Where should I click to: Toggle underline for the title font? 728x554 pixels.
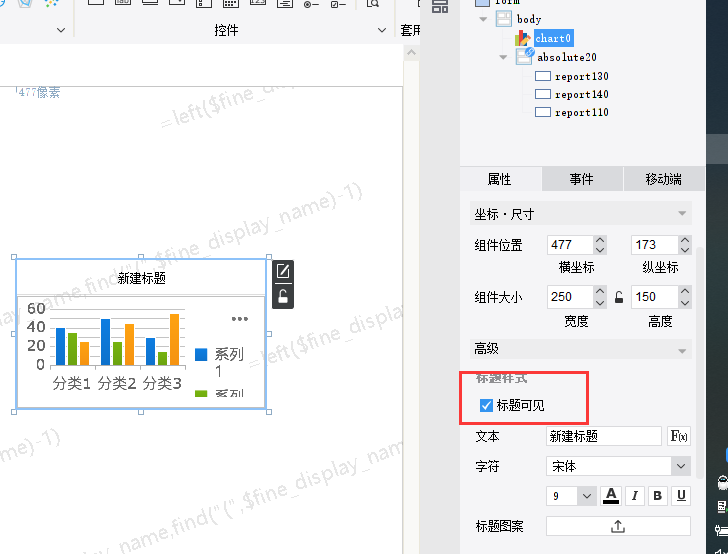pyautogui.click(x=681, y=496)
